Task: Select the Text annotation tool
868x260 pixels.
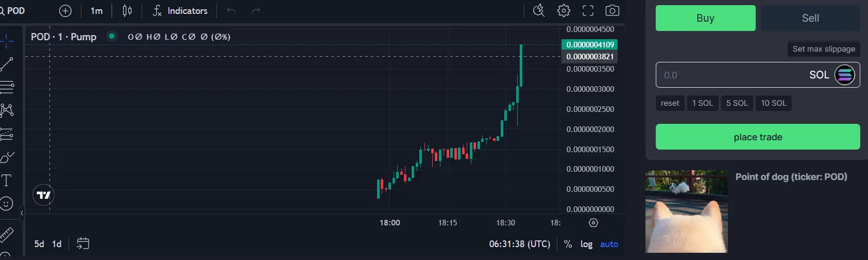Action: (7, 180)
